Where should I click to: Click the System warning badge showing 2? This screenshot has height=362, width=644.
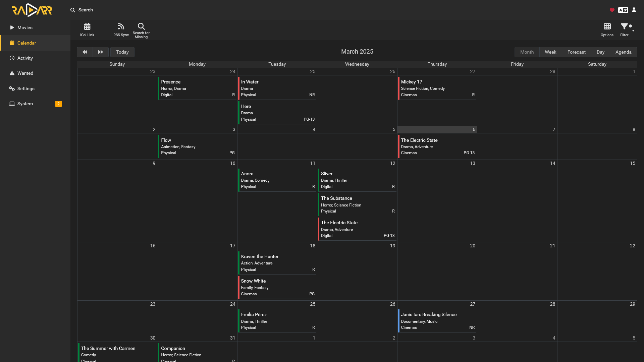(x=58, y=104)
